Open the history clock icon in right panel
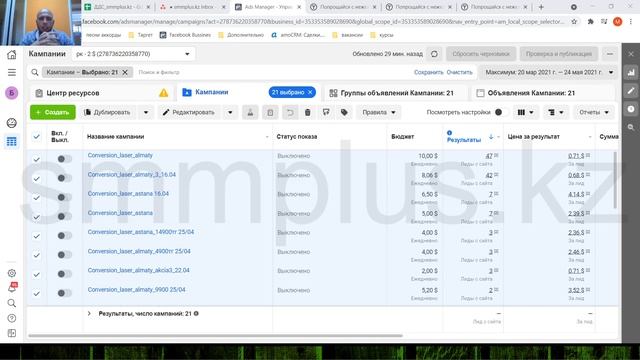 631,109
